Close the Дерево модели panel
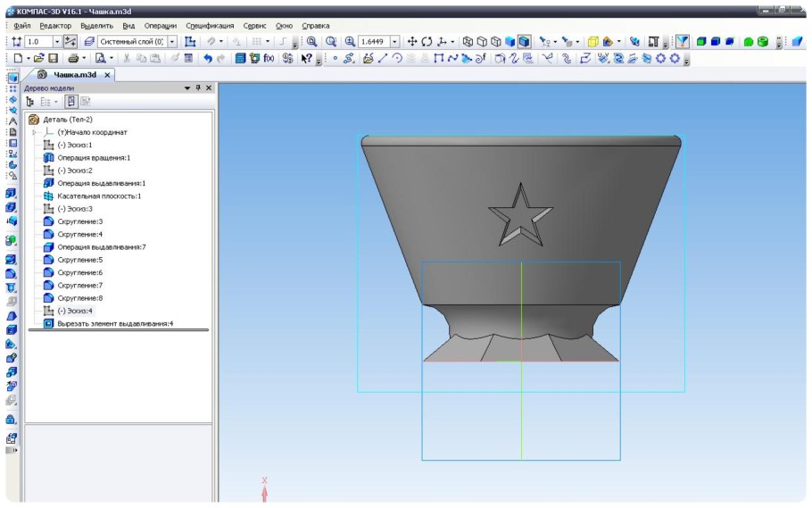The image size is (812, 508). click(209, 88)
